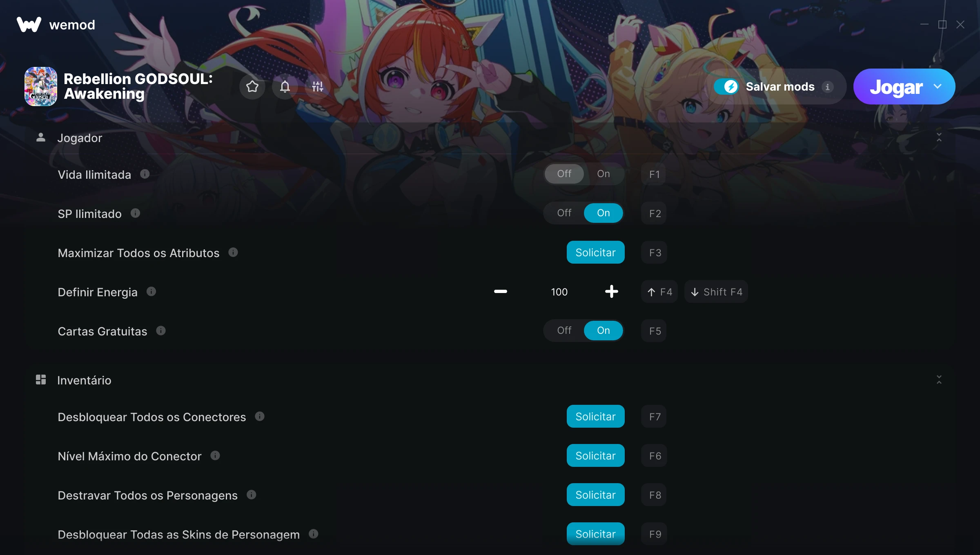980x555 pixels.
Task: Open the Jogar dropdown arrow
Action: (x=938, y=87)
